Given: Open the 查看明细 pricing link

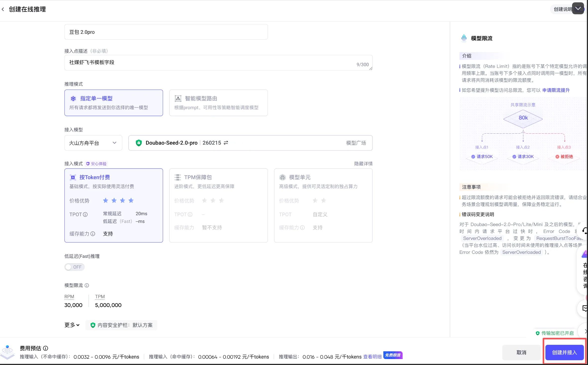Looking at the screenshot, I should 372,357.
